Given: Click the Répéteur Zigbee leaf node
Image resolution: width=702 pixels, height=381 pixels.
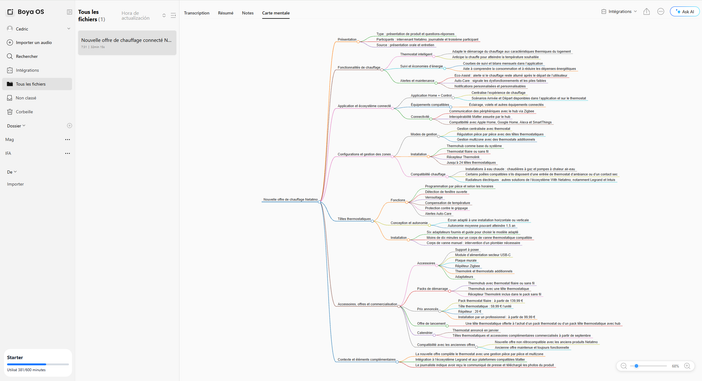Looking at the screenshot, I should (x=467, y=266).
